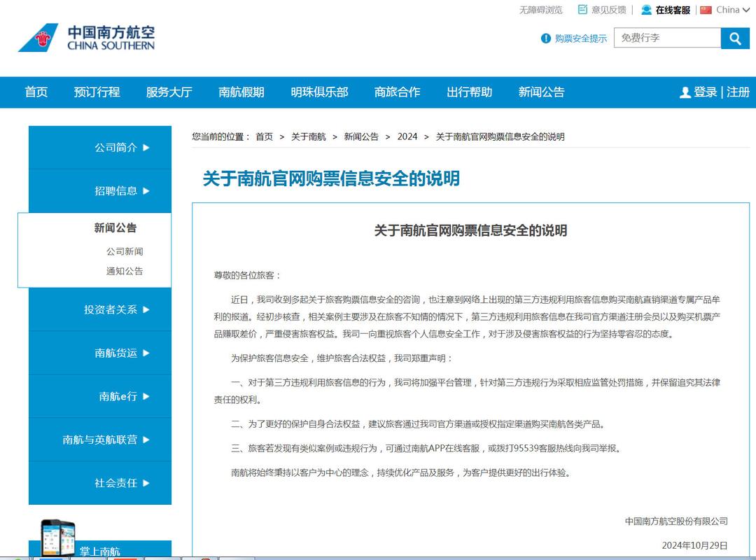Click the 购票安全提示 link
This screenshot has height=560, width=756.
581,38
